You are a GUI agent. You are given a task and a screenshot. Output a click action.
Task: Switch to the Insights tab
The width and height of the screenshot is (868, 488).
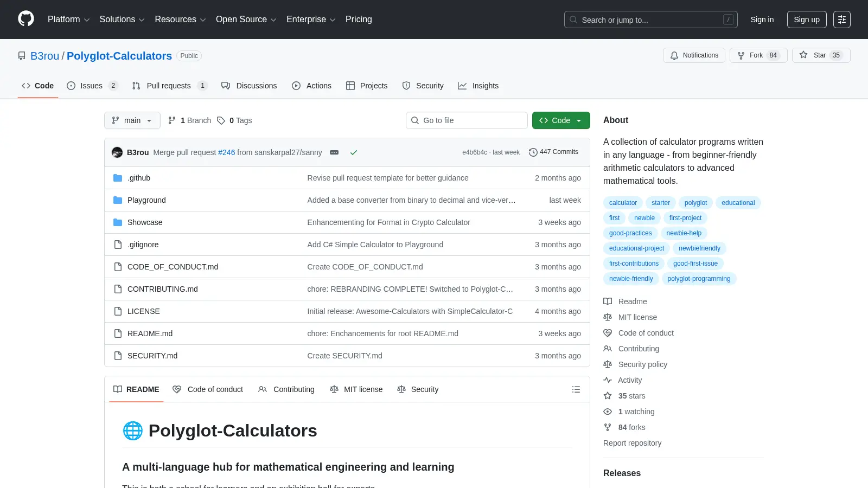pos(478,86)
